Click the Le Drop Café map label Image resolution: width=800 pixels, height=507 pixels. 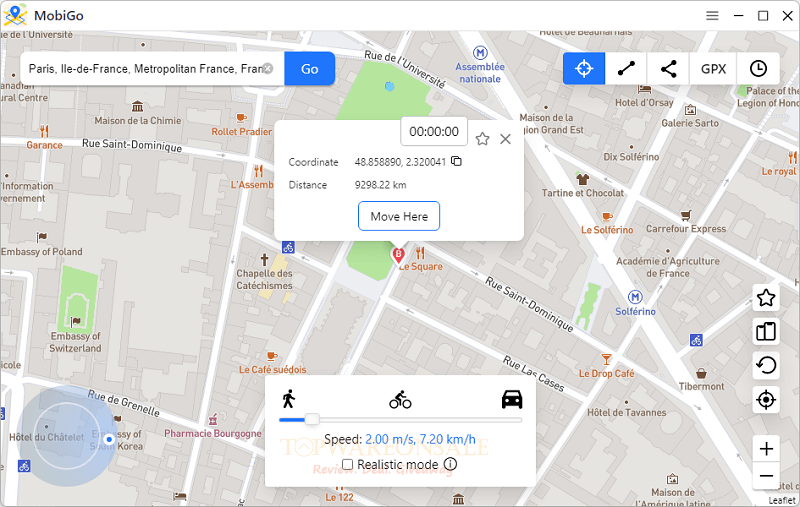click(x=606, y=373)
